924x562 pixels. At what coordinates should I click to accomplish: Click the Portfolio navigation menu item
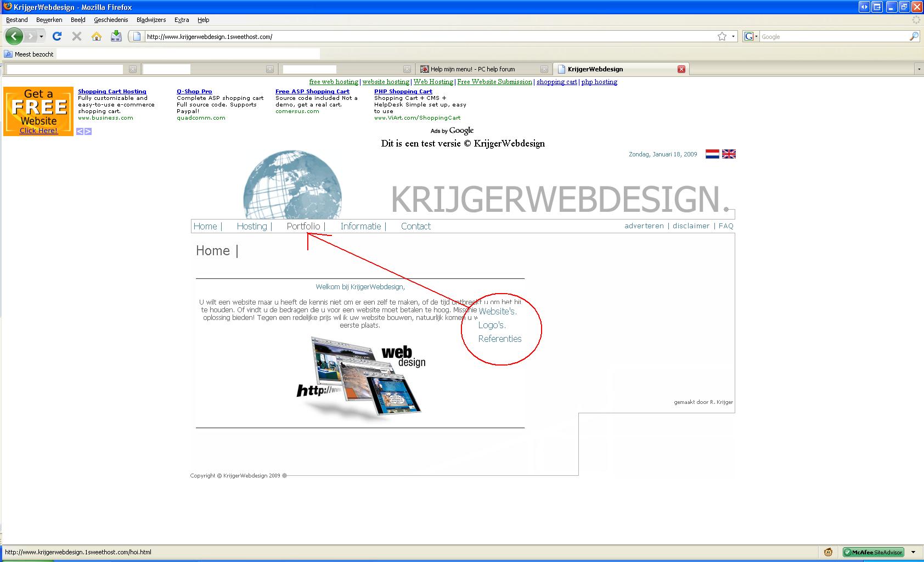303,226
